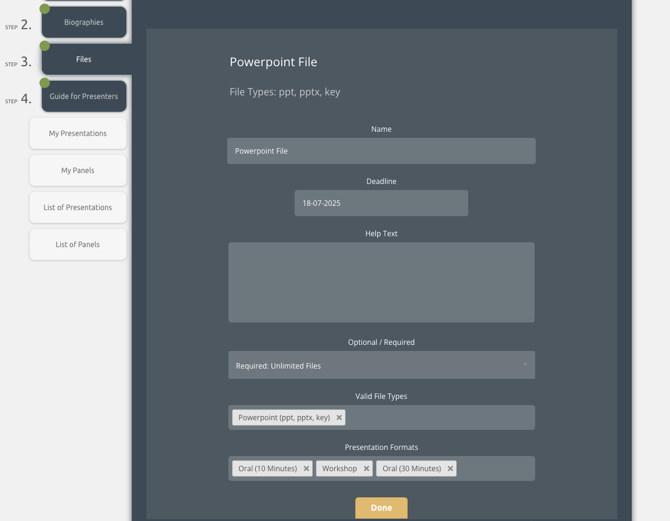Remove the Powerpoint (ppt, pptx, key) file type tag

[339, 418]
